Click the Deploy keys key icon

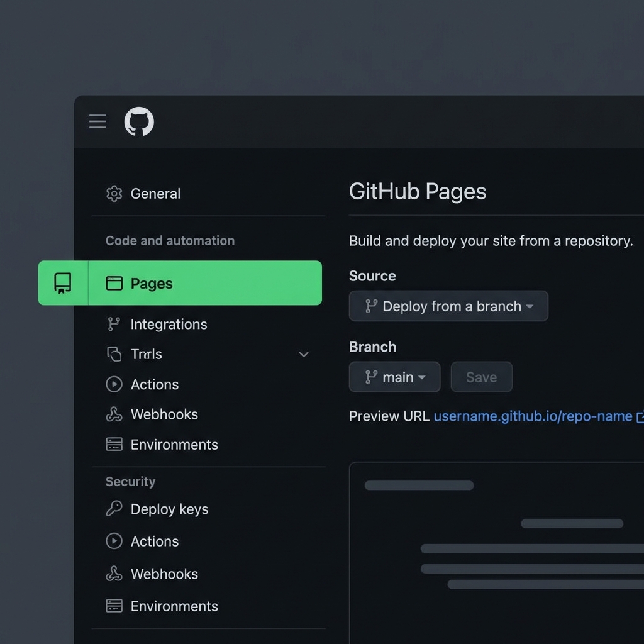click(114, 509)
